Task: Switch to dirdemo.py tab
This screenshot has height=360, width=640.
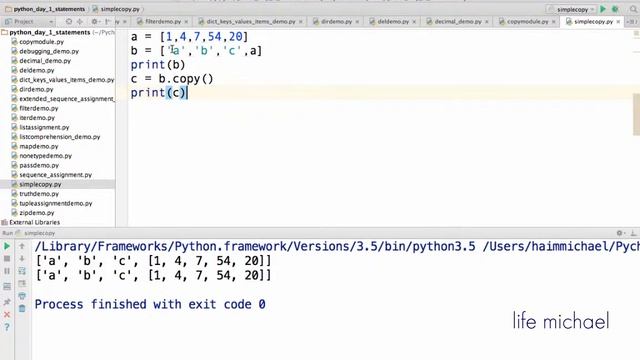Action: [x=336, y=21]
